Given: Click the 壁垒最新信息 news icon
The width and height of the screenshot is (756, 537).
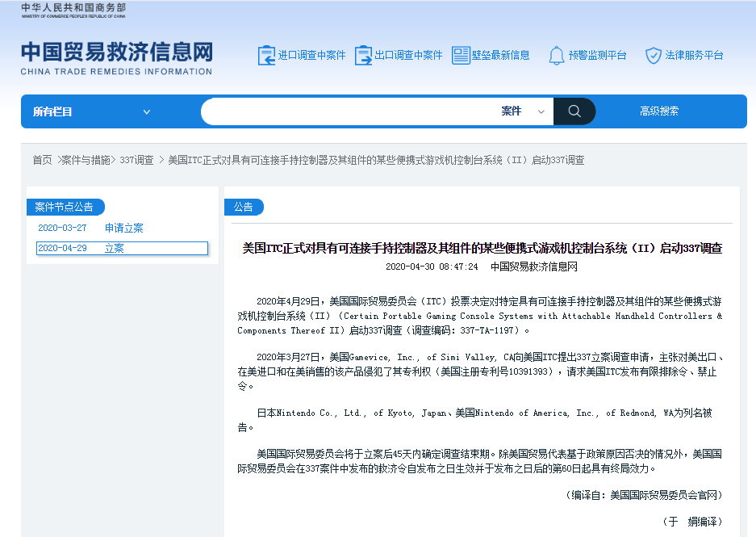Looking at the screenshot, I should [461, 56].
